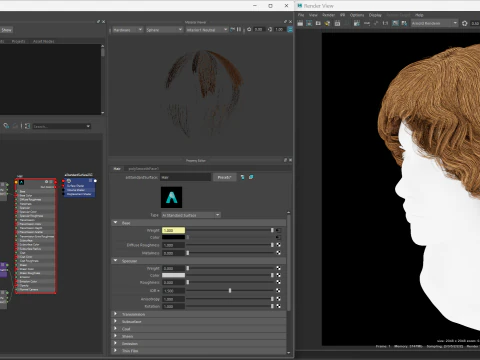This screenshot has height=360, width=480.
Task: Click Specular Weight checker map button
Action: (278, 268)
